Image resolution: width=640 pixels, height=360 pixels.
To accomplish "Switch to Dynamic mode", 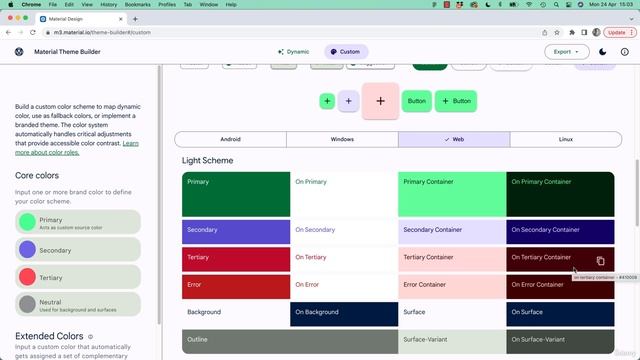I will (x=293, y=52).
